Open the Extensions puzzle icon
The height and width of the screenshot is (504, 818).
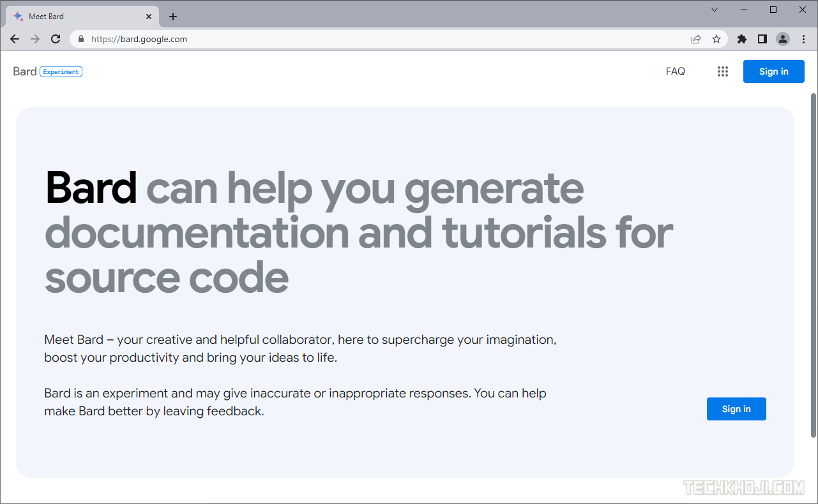click(x=741, y=39)
